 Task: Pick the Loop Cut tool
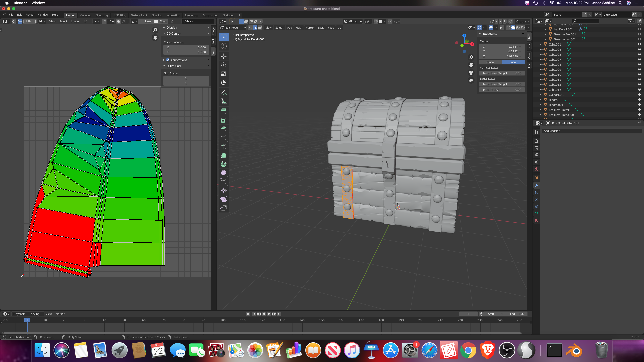coord(223,138)
